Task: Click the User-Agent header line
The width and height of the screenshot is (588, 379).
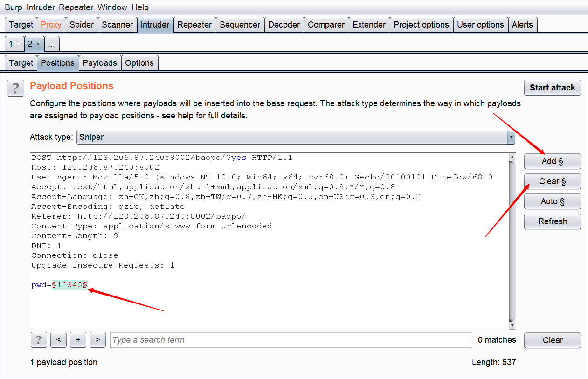Action: pyautogui.click(x=262, y=177)
